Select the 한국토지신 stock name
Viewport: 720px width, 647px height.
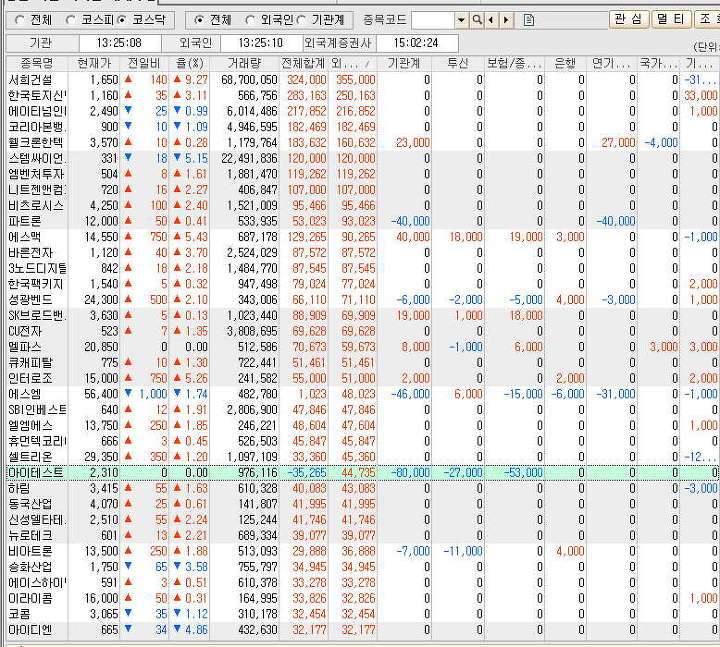click(37, 96)
